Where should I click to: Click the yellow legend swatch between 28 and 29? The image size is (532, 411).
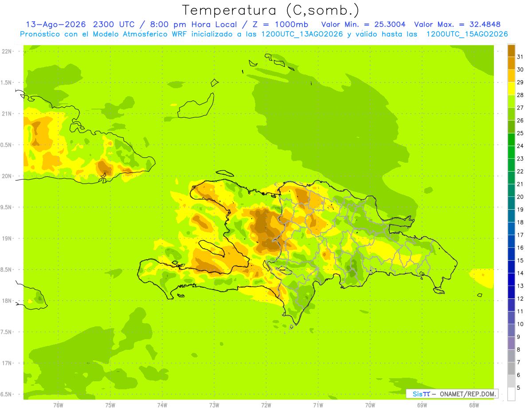pyautogui.click(x=511, y=89)
